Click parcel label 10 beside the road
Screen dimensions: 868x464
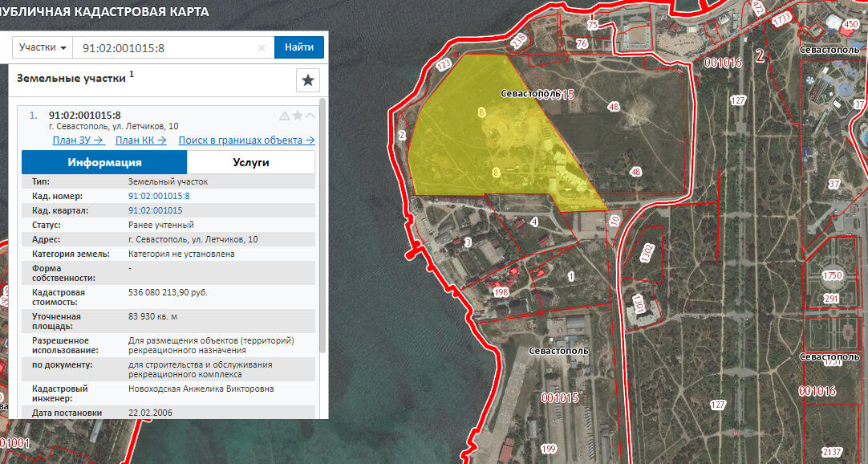614,221
